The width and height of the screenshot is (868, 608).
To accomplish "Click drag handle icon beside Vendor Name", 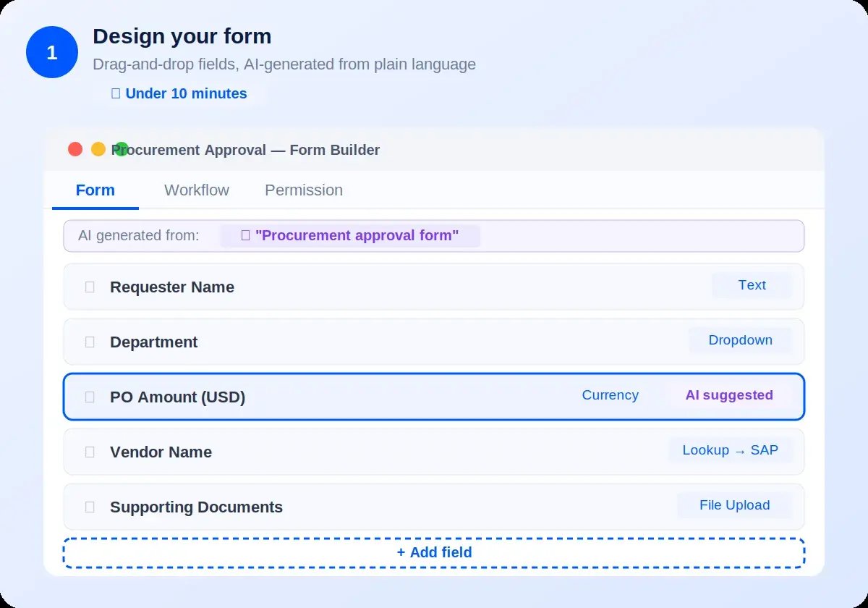I will (90, 452).
